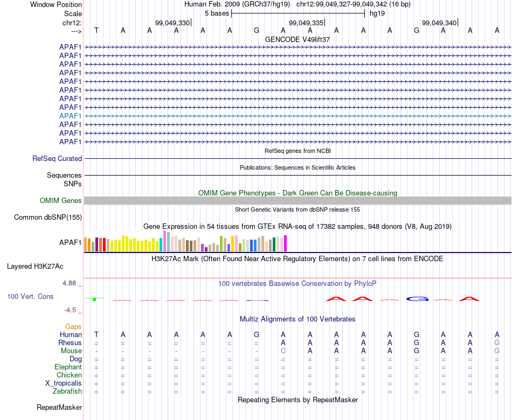512x420 pixels.
Task: Select the OMIM Genes track label
Action: click(61, 201)
